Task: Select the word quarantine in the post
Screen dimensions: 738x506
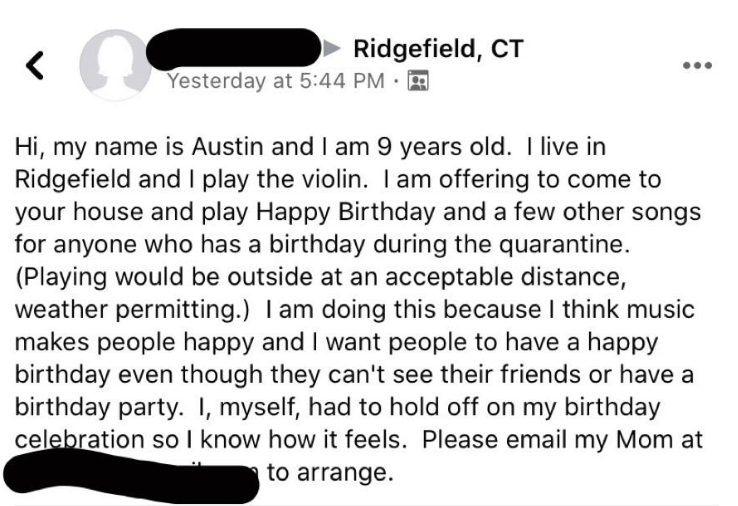Action: (563, 244)
